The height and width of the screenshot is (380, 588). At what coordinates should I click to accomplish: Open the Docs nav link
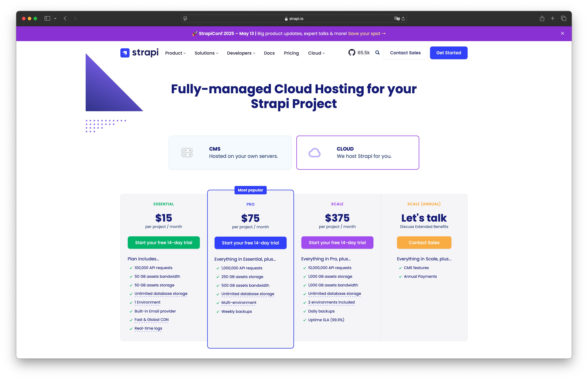click(x=269, y=53)
